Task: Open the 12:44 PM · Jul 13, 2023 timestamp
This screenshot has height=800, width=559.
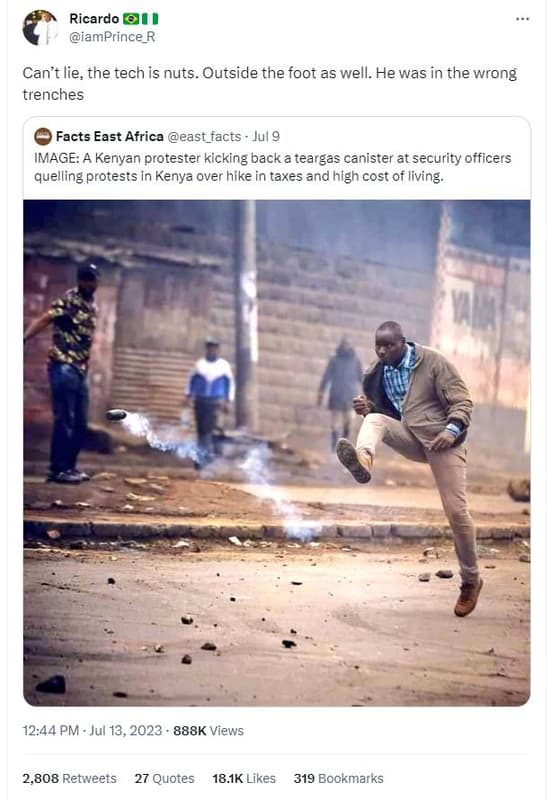Action: coord(92,731)
